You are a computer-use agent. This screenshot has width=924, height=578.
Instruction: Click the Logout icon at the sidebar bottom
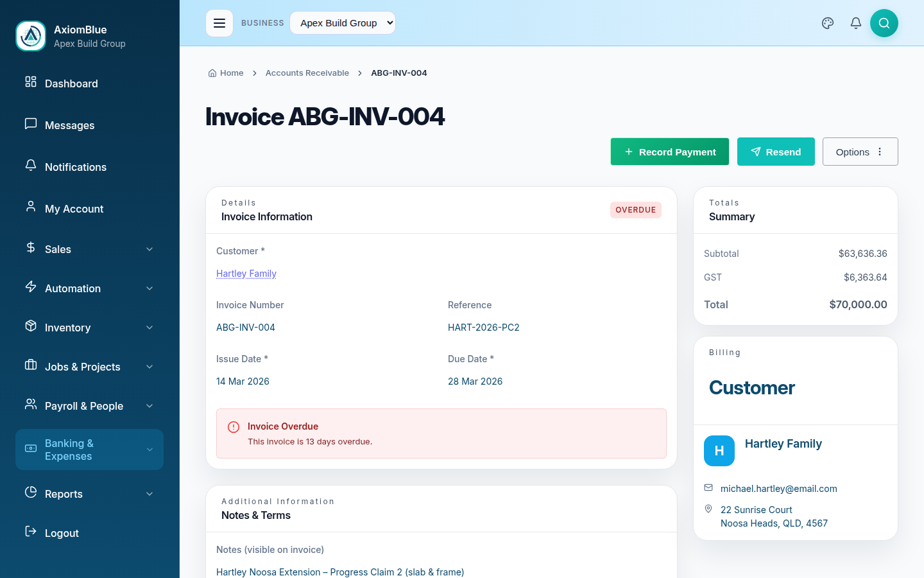point(30,532)
